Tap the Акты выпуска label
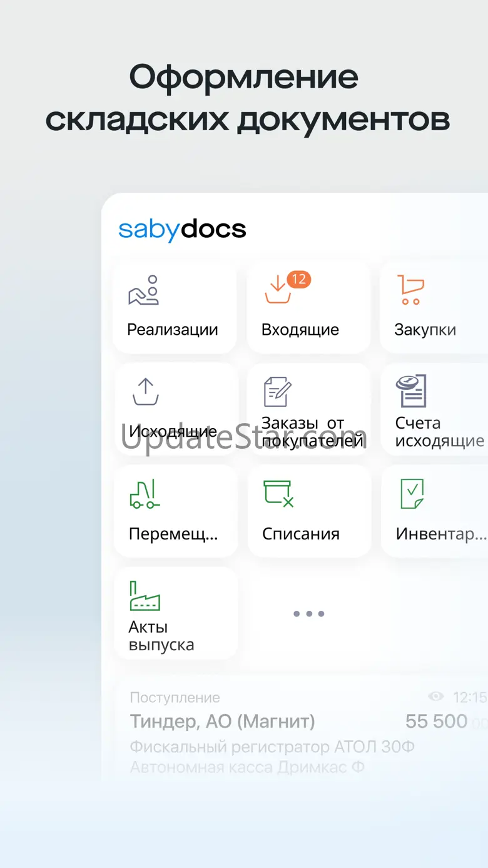Viewport: 488px width, 868px height. click(161, 636)
